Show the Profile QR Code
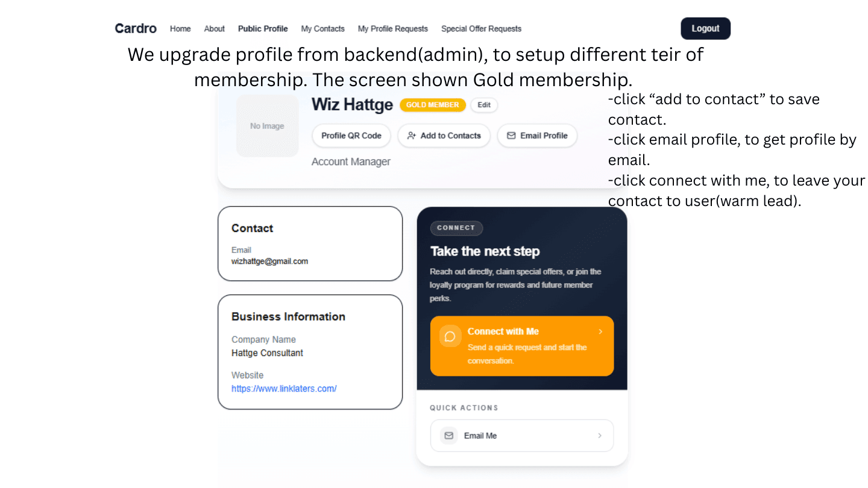868x488 pixels. click(x=351, y=136)
